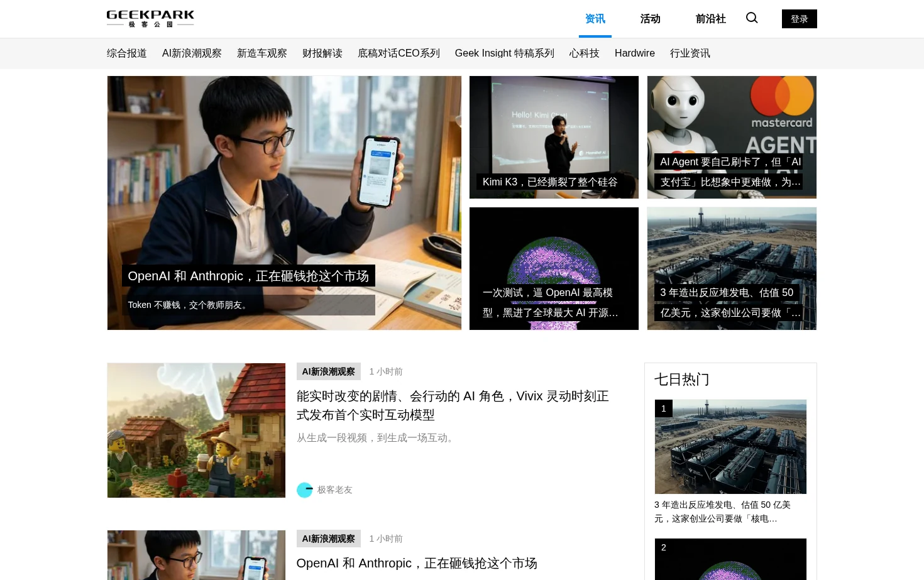Click the 极客老友 author avatar
The height and width of the screenshot is (580, 924).
[x=304, y=490]
